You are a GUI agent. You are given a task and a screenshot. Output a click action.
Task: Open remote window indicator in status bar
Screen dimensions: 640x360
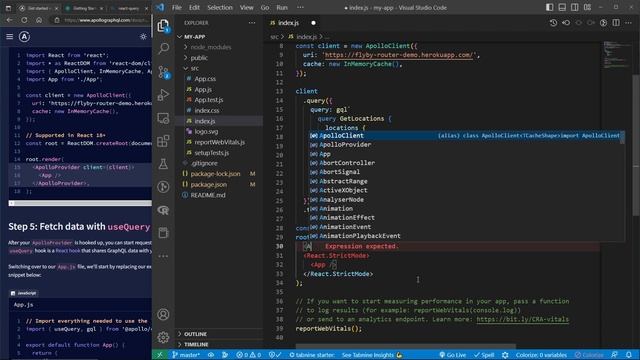click(x=160, y=355)
